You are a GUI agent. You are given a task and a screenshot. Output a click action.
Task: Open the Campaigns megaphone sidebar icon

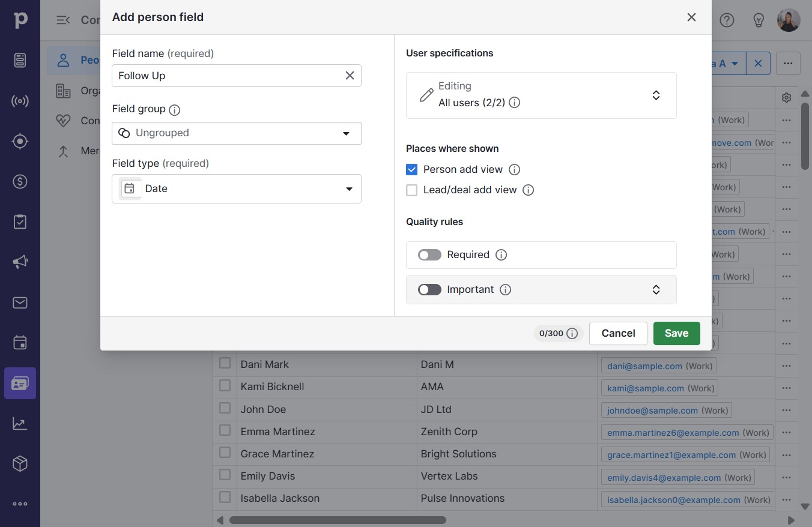[20, 262]
